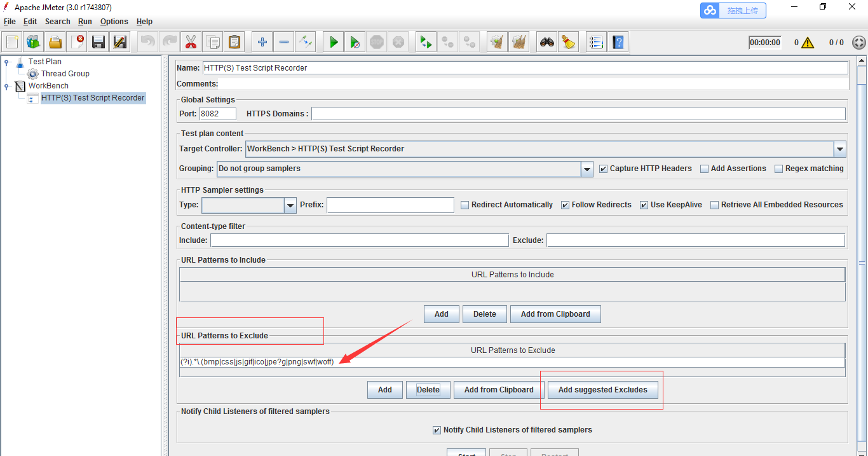Click the Redo arrow icon

click(x=169, y=42)
